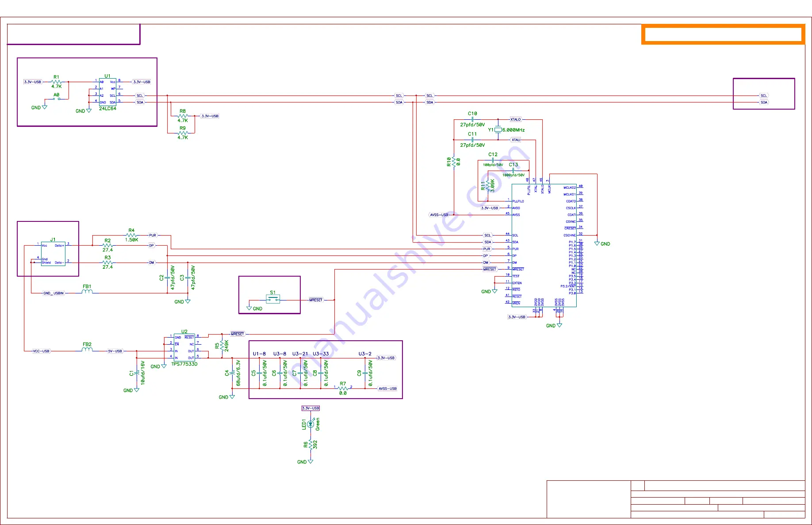Pick the FB2 ferrite bead symbol
The height and width of the screenshot is (525, 812).
click(87, 349)
